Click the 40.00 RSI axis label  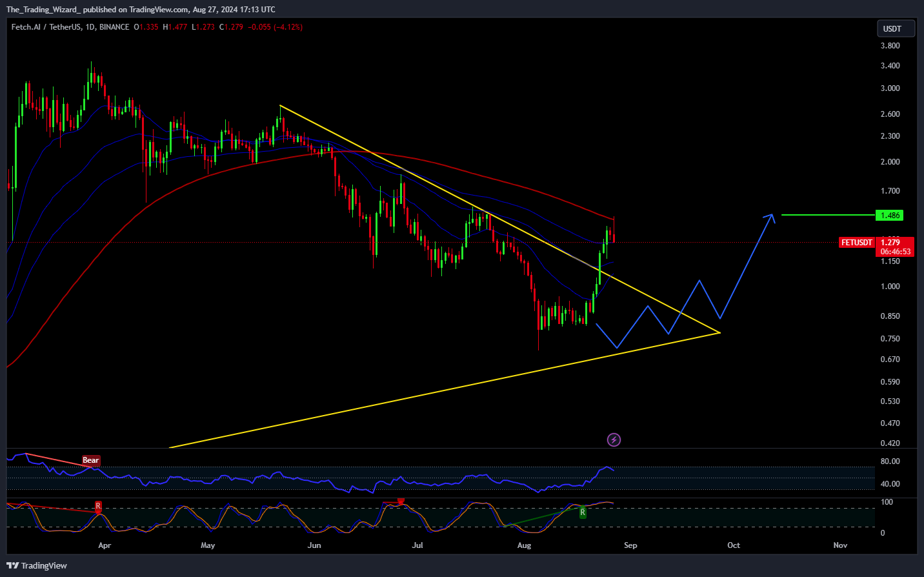[x=890, y=484]
